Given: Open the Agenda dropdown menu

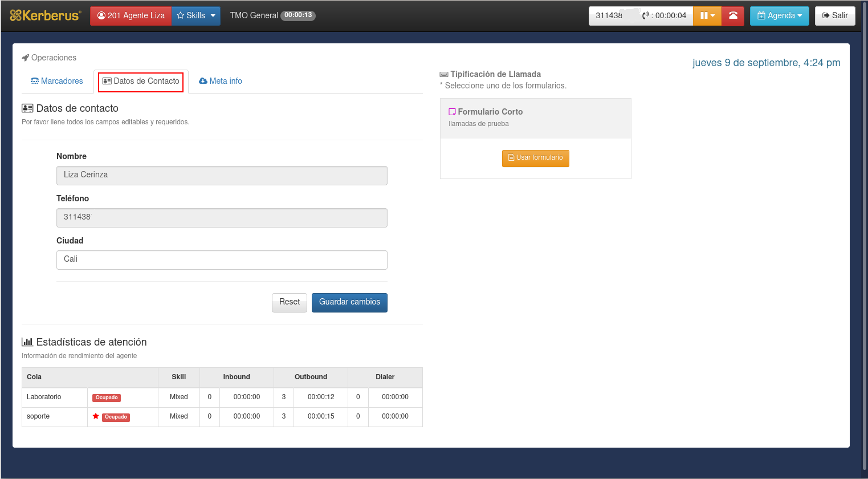Looking at the screenshot, I should (779, 15).
